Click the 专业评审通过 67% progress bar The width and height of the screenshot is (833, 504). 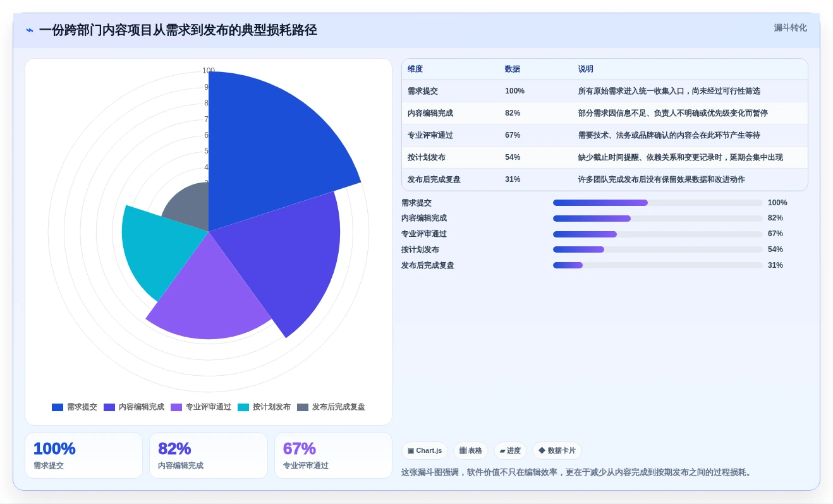click(x=658, y=234)
